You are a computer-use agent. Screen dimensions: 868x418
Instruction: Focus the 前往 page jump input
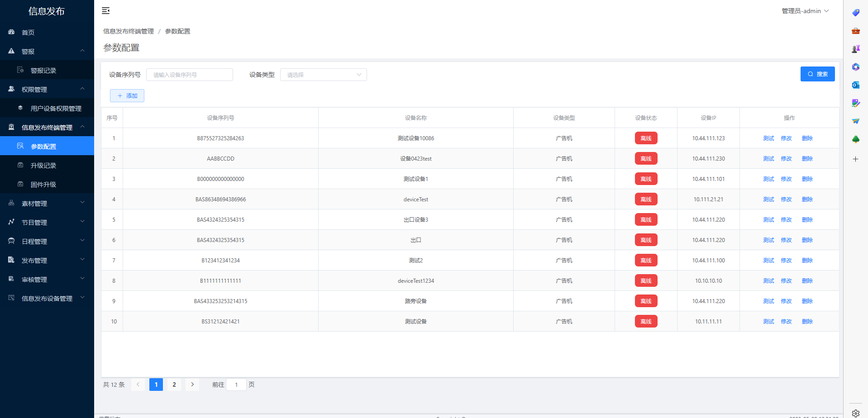pos(236,385)
